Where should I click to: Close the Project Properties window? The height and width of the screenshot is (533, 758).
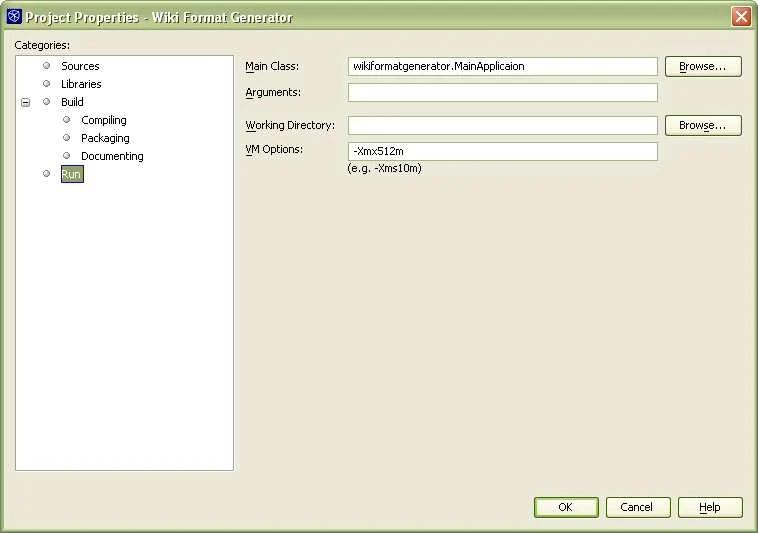point(741,16)
